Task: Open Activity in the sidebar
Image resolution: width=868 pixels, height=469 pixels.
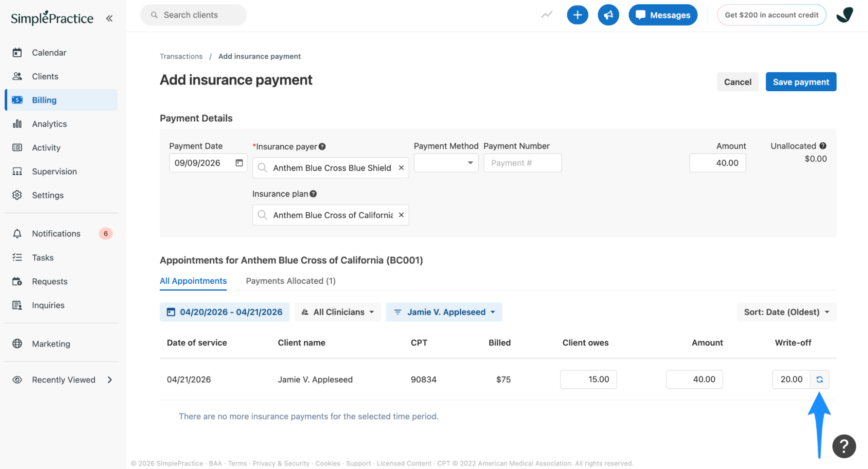Action: tap(61, 148)
